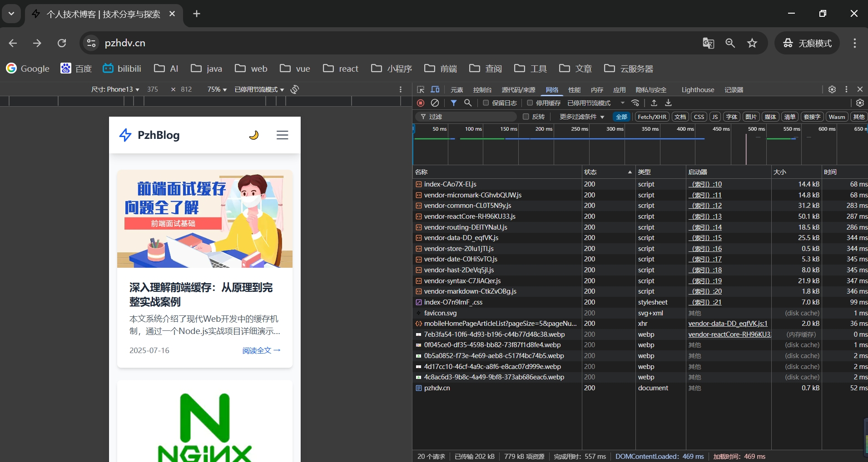Switch to the 控制台 tab
Viewport: 868px width, 462px height.
point(482,90)
